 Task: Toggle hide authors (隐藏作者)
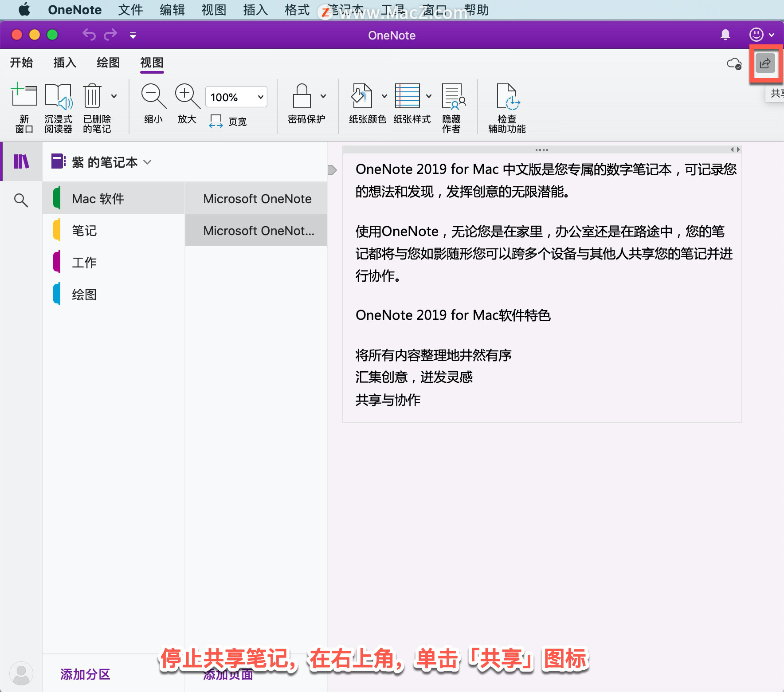click(453, 108)
